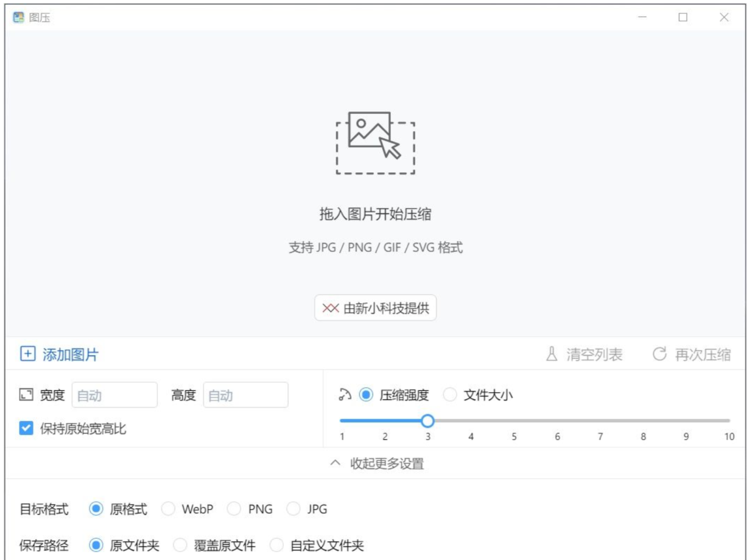Screen dimensions: 753x560
Task: Set compression strength slider to 7
Action: [x=600, y=421]
